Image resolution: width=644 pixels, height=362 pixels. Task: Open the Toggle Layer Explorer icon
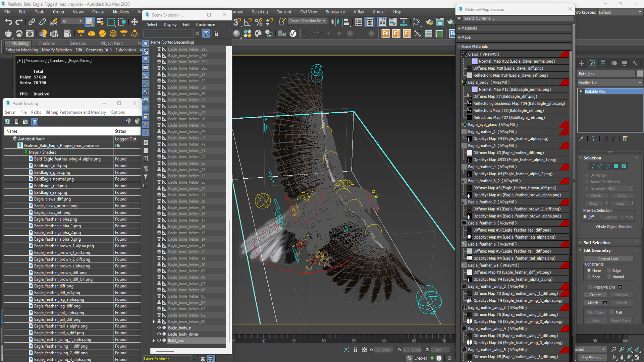(370, 22)
